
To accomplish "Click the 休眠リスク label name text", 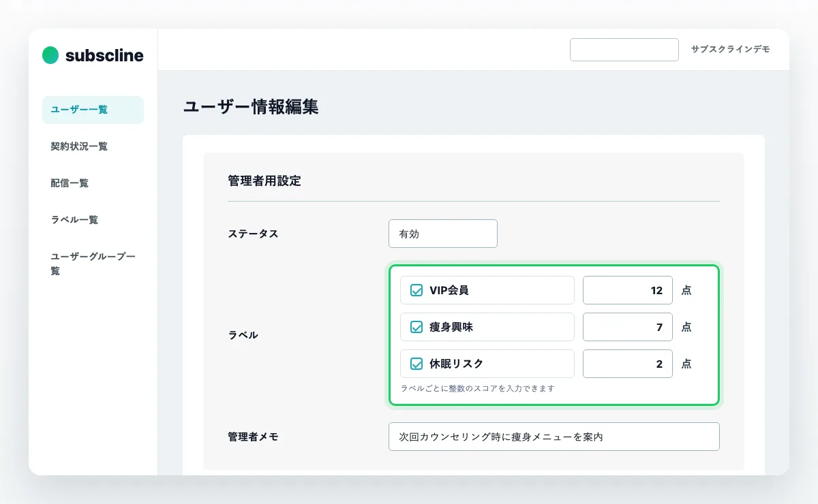I will click(x=456, y=364).
